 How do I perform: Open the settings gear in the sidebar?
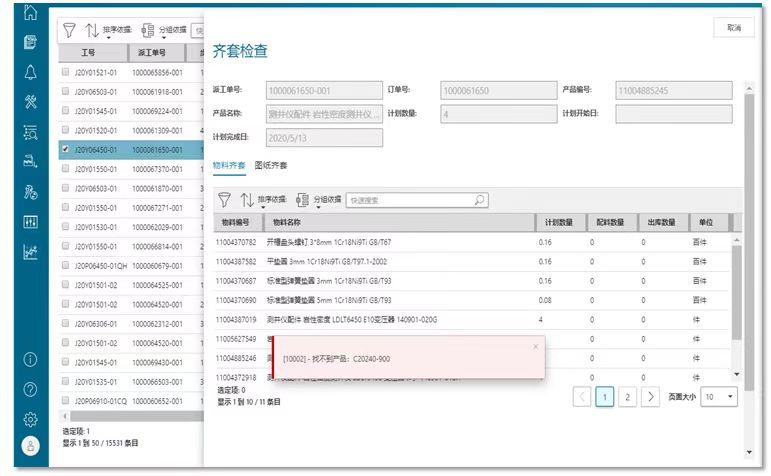tap(30, 419)
